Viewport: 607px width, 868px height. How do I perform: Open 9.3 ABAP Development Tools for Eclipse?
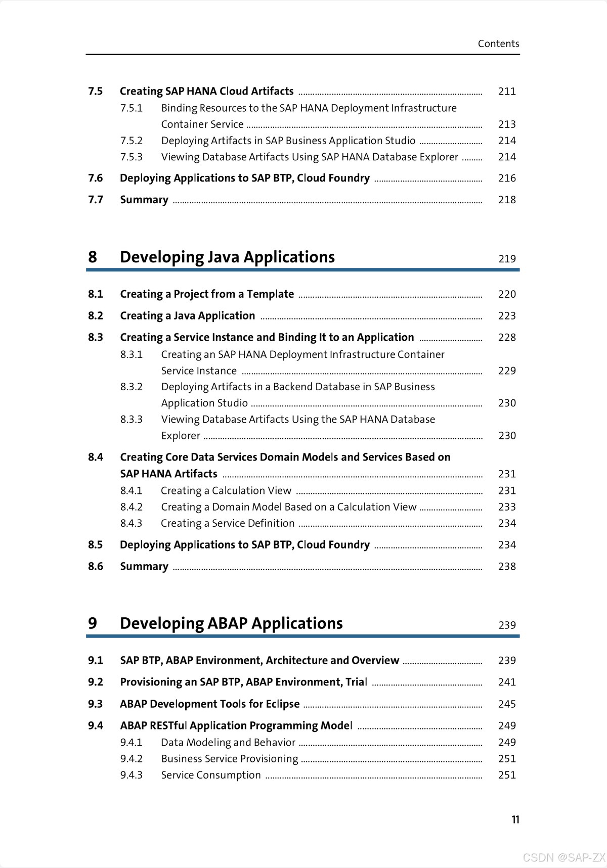pos(209,704)
